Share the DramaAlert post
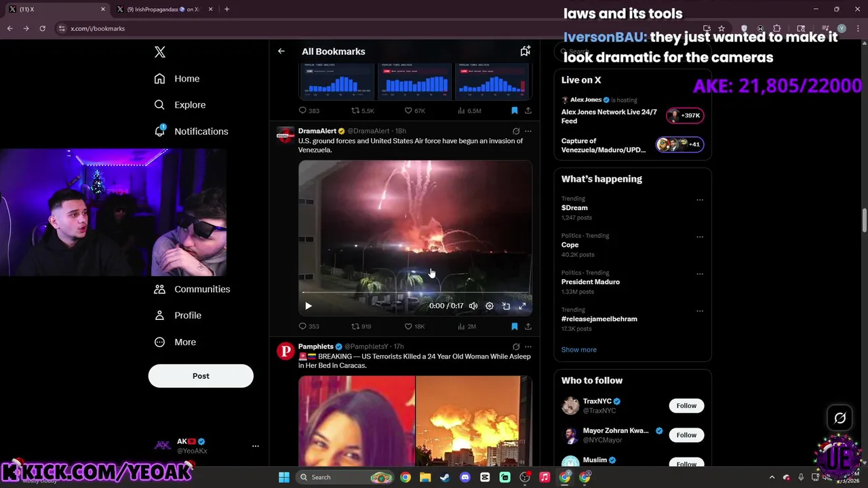 pos(528,327)
